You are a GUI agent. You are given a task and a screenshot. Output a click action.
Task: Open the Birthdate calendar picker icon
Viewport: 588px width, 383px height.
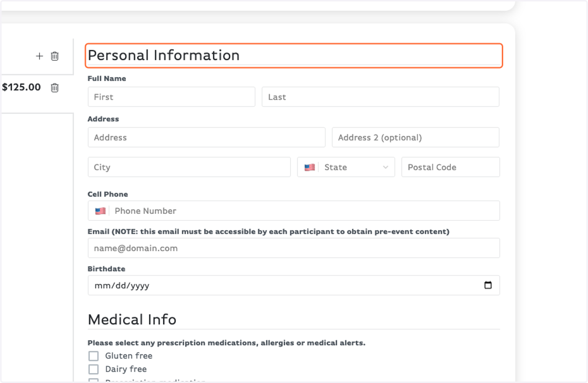click(x=488, y=285)
